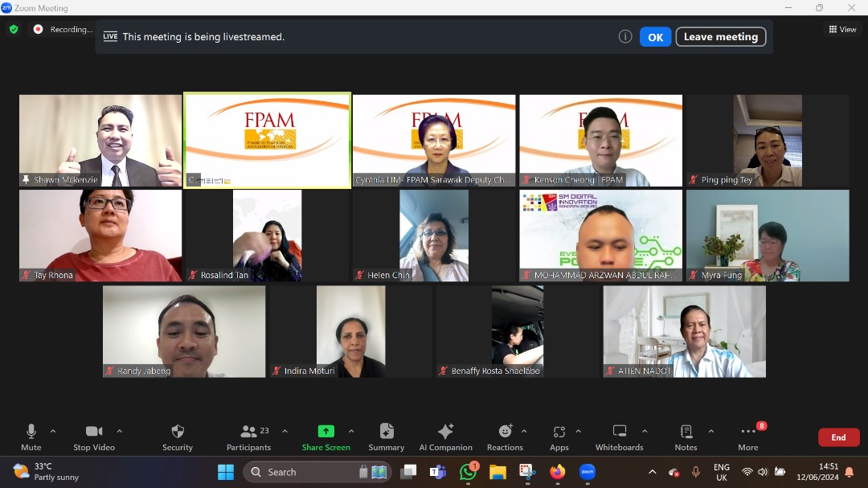The height and width of the screenshot is (488, 868).
Task: Launch AI Companion sparkle icon
Action: [445, 437]
